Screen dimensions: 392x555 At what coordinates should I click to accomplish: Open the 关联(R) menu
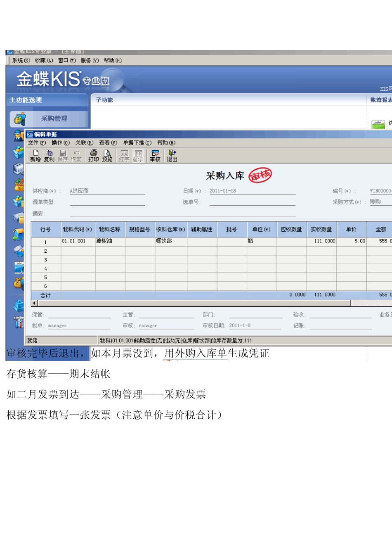click(85, 143)
